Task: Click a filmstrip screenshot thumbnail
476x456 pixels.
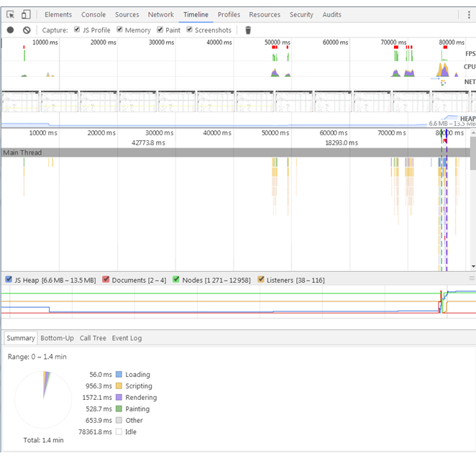Action: (x=60, y=101)
